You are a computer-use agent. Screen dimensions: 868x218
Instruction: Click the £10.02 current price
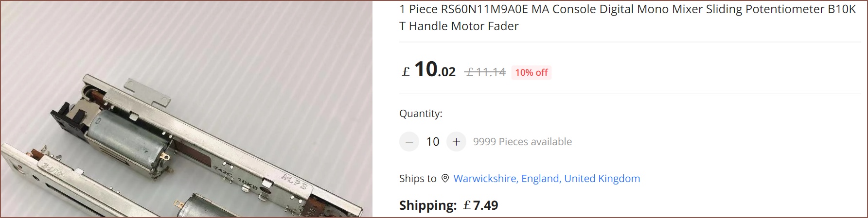click(x=429, y=70)
